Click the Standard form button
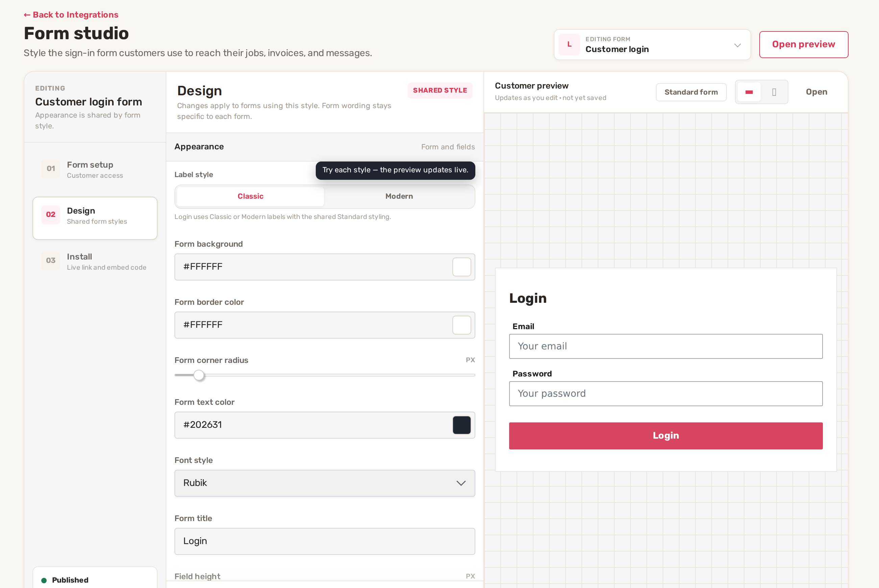Screen dimensions: 879x588 (x=691, y=92)
